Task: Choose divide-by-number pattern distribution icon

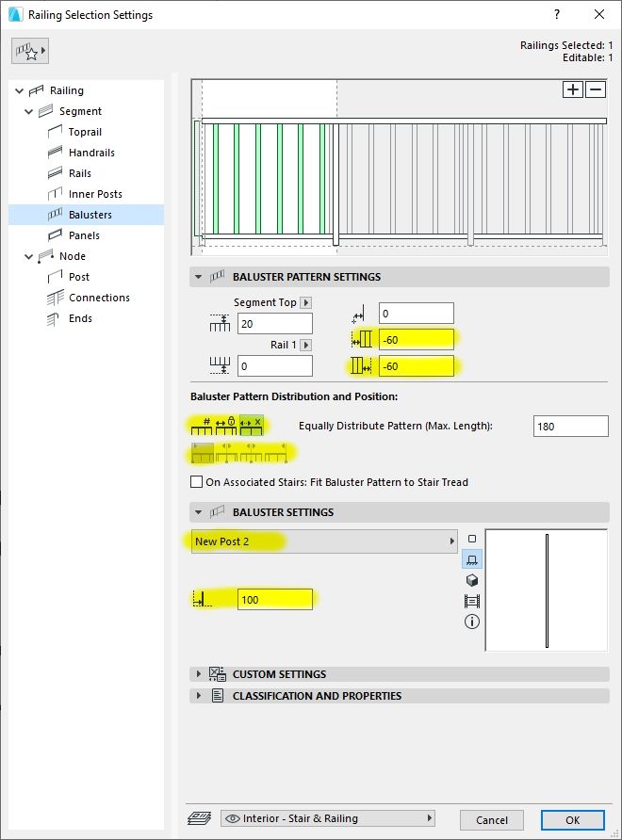Action: (x=202, y=426)
